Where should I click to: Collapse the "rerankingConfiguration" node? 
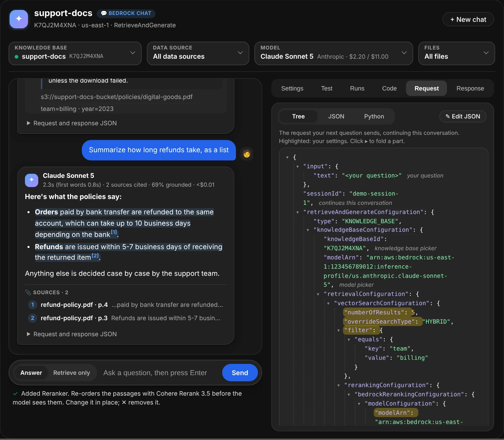[x=338, y=385]
